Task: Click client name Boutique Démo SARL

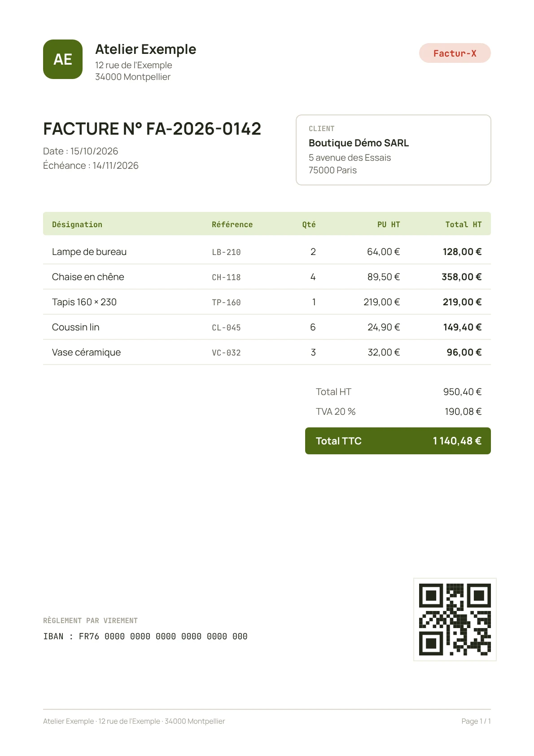Action: point(359,143)
